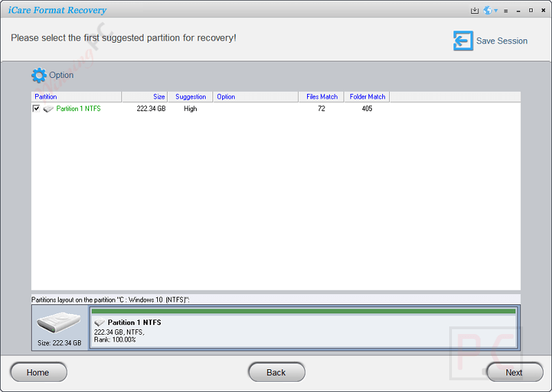Click the Back button
The image size is (552, 392).
(277, 372)
